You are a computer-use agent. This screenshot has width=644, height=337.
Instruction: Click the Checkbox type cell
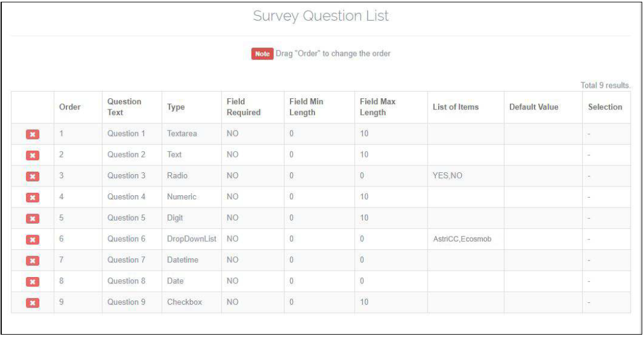pos(184,302)
